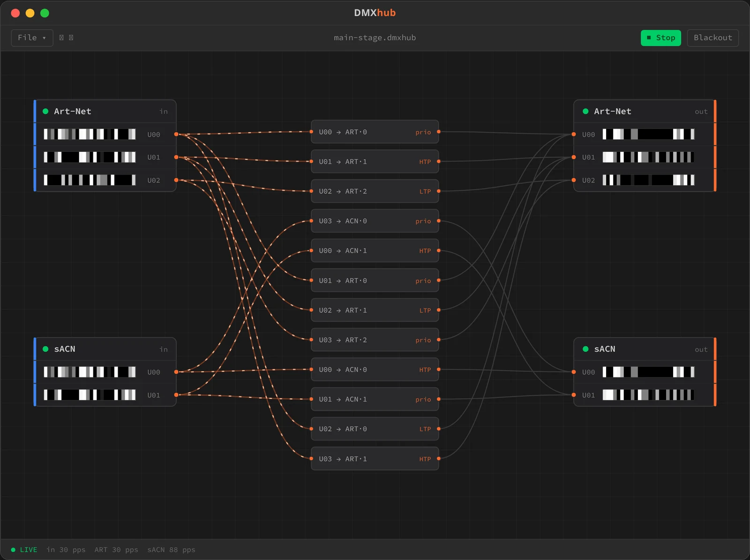Click the Art-Net out U01 level strip

tap(648, 157)
